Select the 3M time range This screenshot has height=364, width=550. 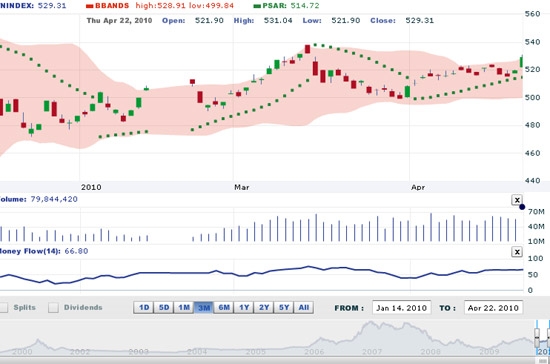click(204, 308)
